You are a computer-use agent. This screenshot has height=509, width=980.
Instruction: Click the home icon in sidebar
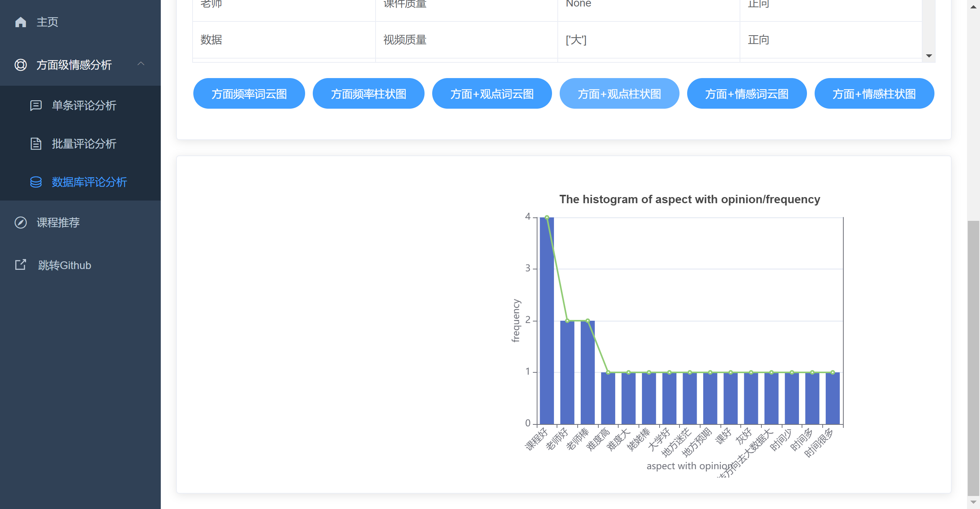tap(21, 22)
